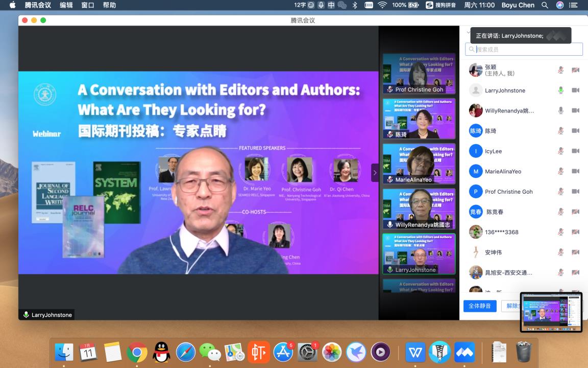Open the 窗口 menu in menu bar
This screenshot has width=588, height=368.
click(x=87, y=5)
